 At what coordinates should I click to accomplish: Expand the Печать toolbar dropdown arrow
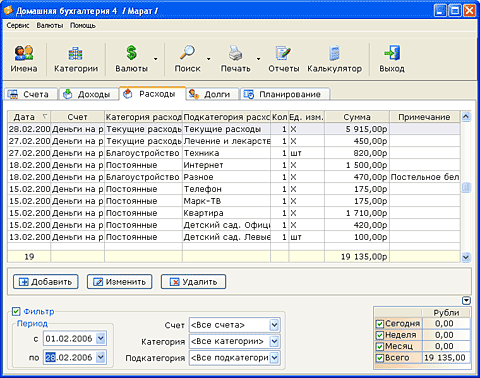[258, 59]
